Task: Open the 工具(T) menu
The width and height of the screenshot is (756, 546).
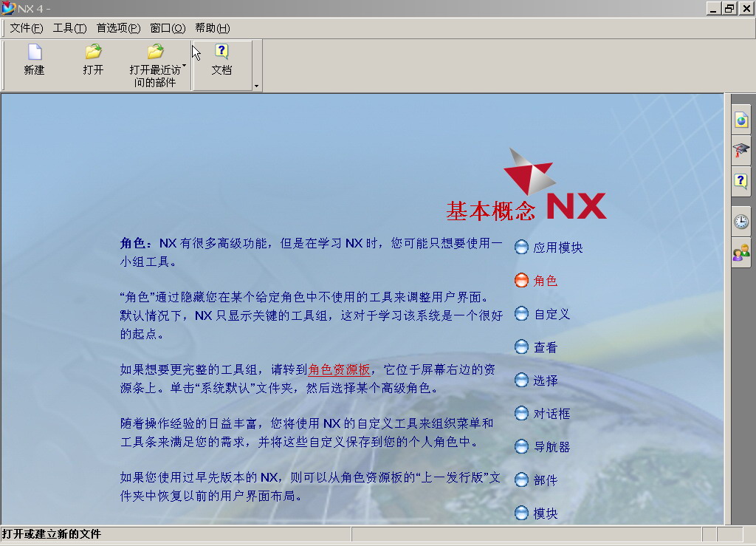Action: [x=70, y=28]
